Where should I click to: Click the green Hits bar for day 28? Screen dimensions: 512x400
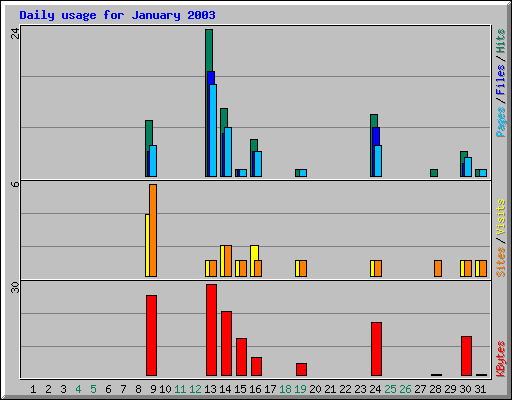[x=434, y=173]
